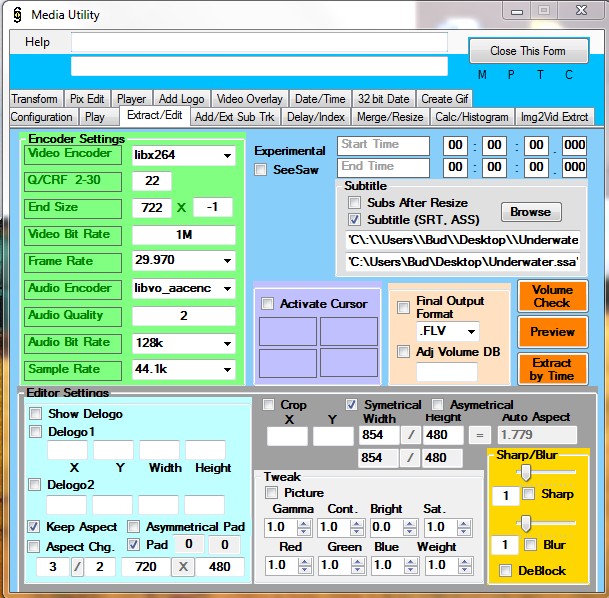Image resolution: width=609 pixels, height=598 pixels.
Task: Click the Start Time text field
Action: coord(383,145)
